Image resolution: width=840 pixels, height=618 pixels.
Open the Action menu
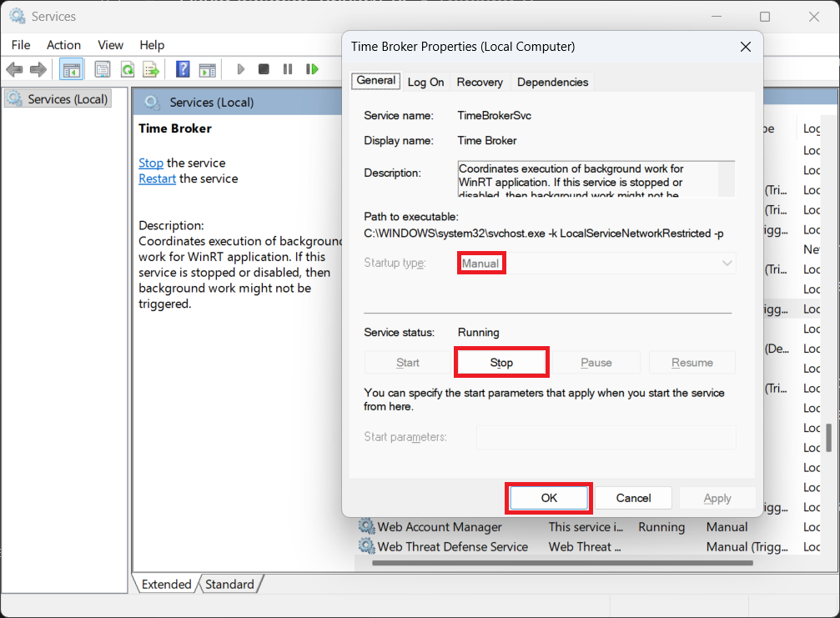tap(63, 45)
